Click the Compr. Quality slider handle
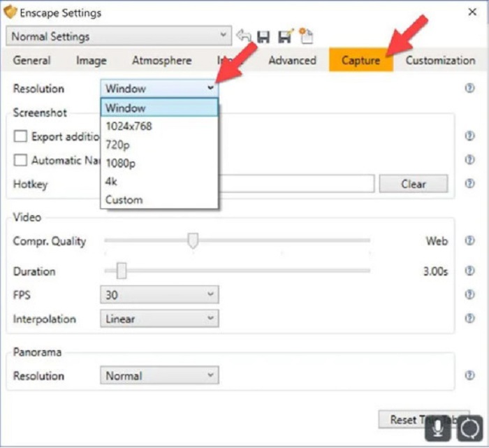 tap(193, 241)
